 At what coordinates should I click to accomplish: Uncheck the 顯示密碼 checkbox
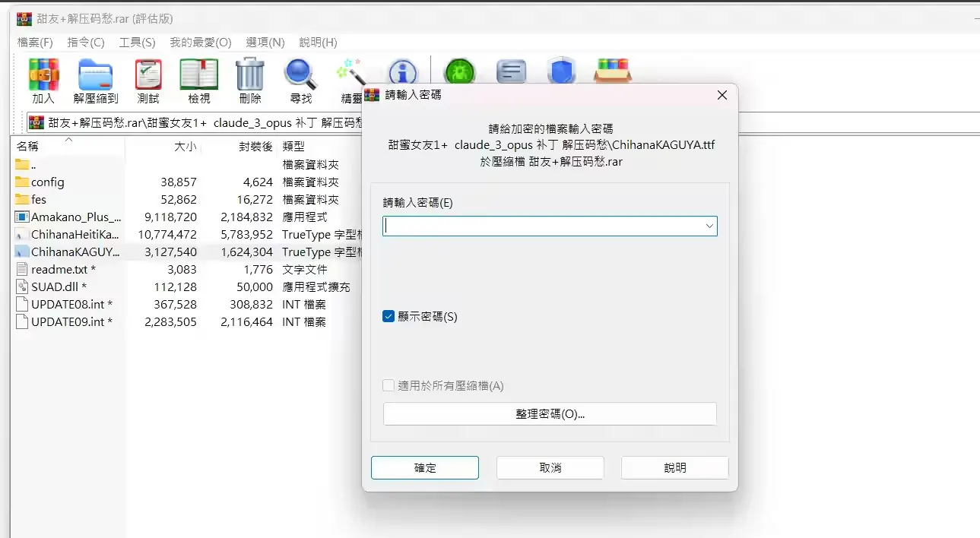[x=389, y=316]
